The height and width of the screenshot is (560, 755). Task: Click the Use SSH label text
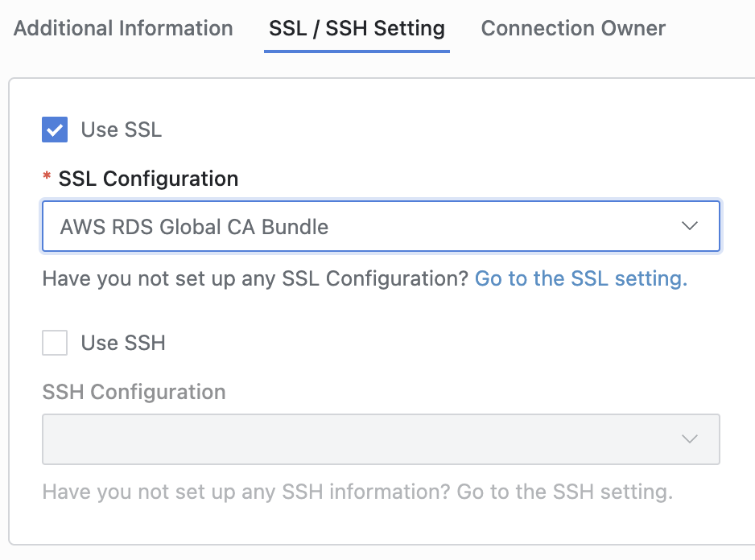click(x=123, y=343)
